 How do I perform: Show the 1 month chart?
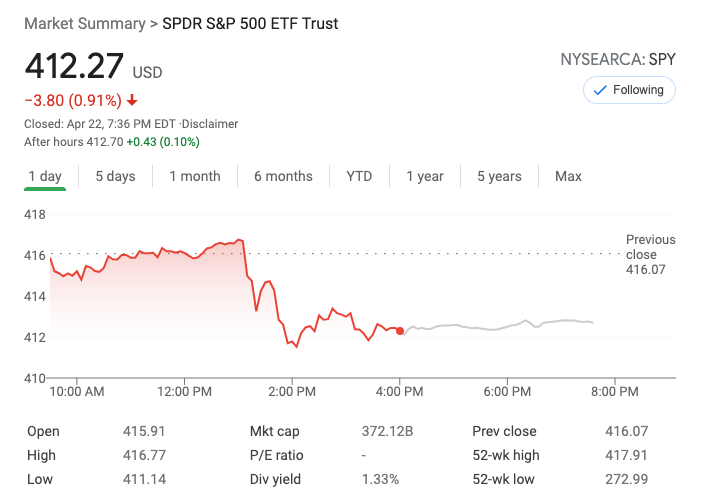194,176
